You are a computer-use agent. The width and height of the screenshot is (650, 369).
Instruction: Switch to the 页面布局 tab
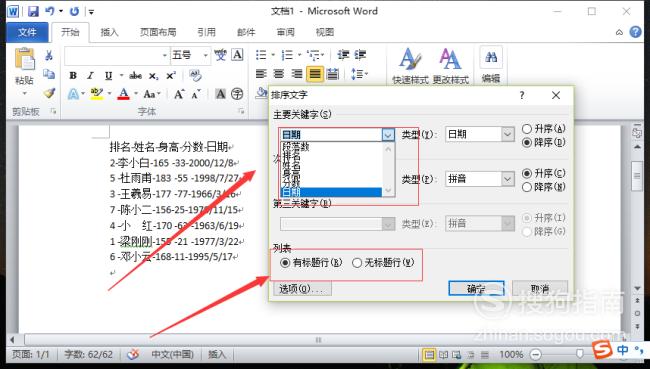pos(158,32)
